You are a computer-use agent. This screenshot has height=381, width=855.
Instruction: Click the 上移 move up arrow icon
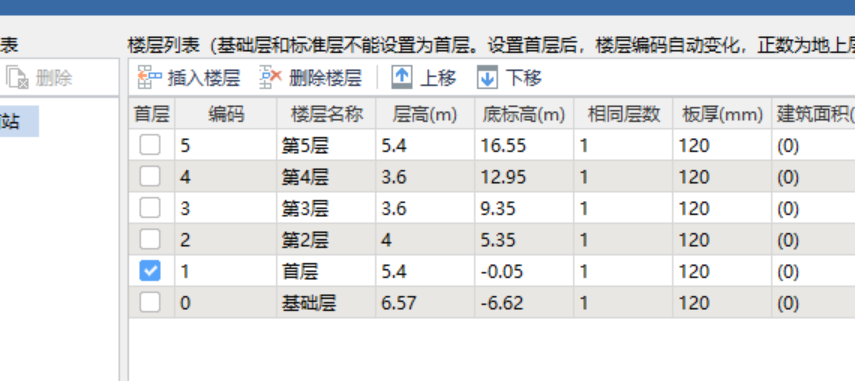pyautogui.click(x=402, y=78)
